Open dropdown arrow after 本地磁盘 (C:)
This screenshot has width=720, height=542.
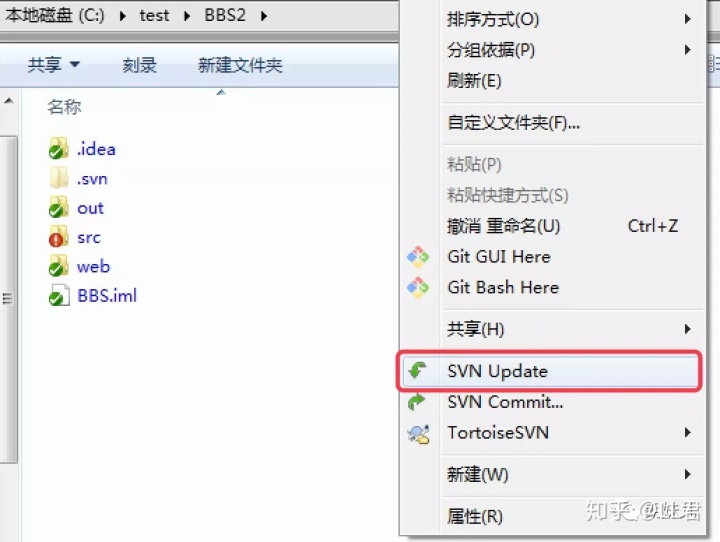[x=122, y=16]
